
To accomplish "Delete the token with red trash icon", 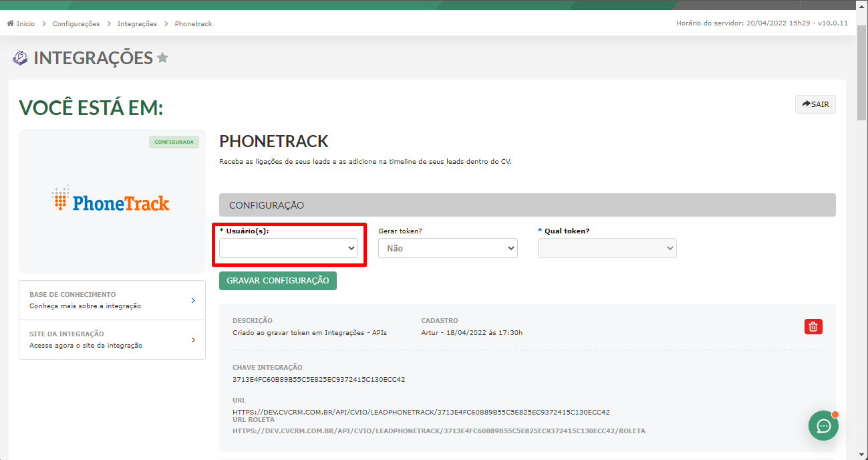I will (x=813, y=326).
